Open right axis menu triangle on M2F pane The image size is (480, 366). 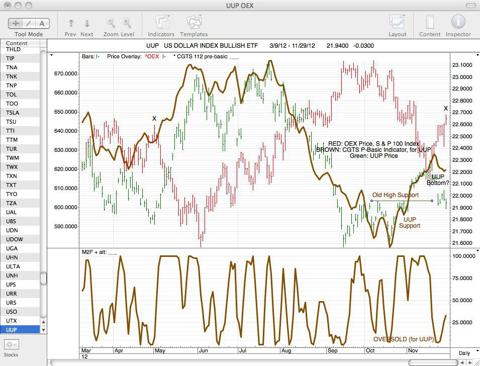[478, 250]
